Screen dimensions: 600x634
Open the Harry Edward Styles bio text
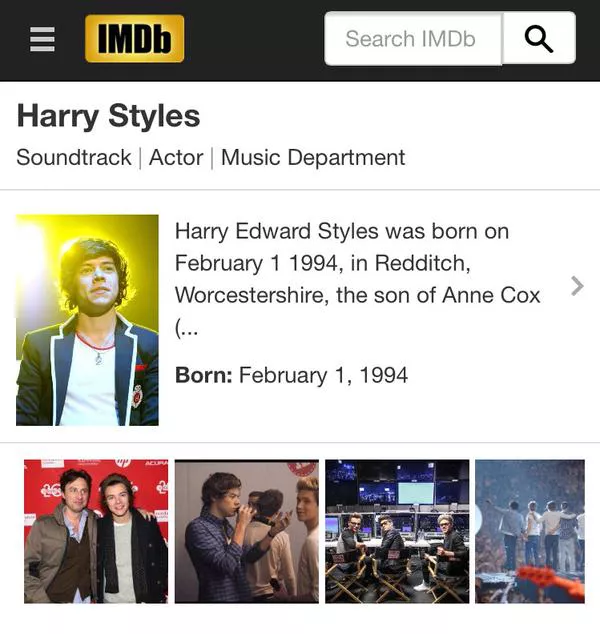(x=358, y=279)
